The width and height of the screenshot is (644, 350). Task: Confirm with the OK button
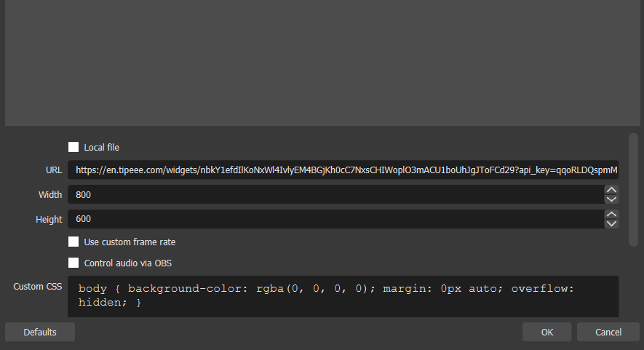tap(547, 332)
